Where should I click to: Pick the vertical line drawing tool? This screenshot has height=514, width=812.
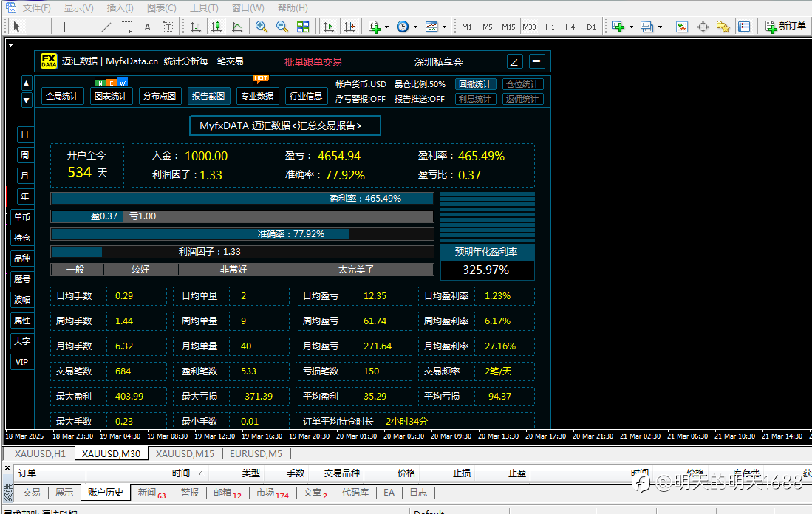click(x=65, y=27)
